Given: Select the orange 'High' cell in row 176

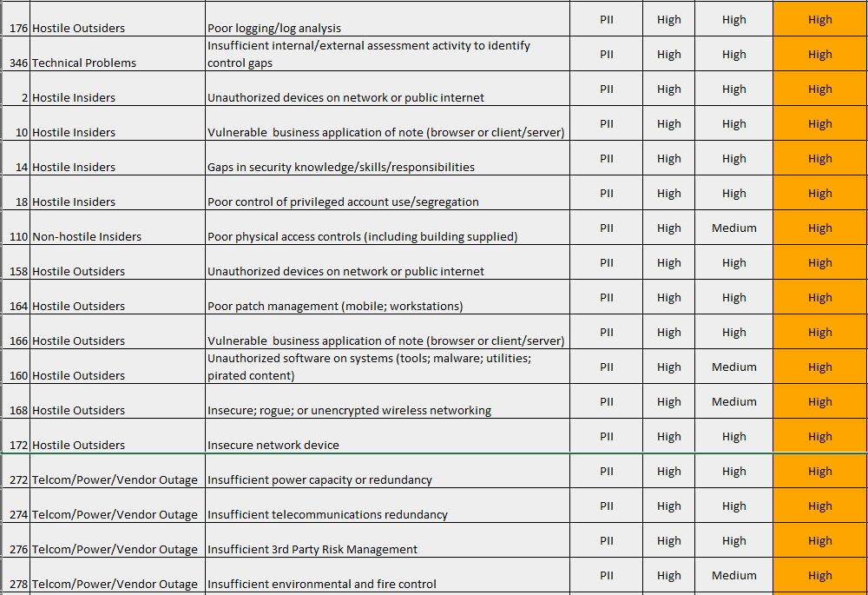Looking at the screenshot, I should (820, 19).
